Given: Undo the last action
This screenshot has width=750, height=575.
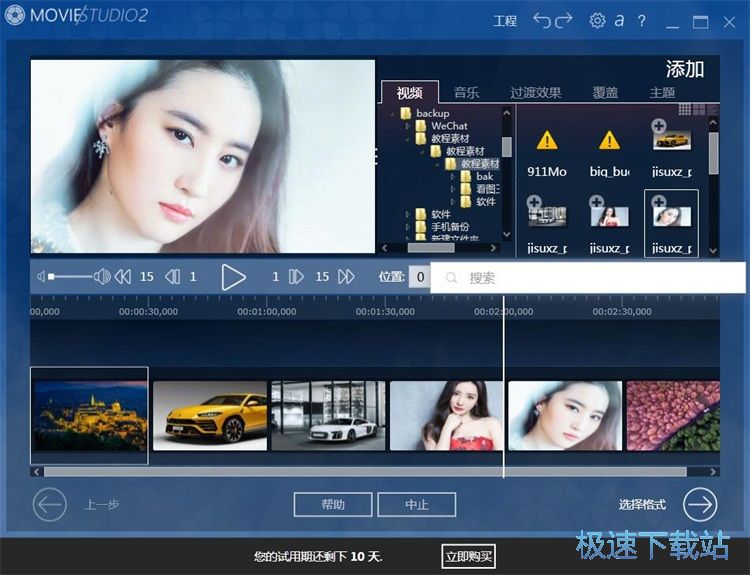Looking at the screenshot, I should point(542,21).
